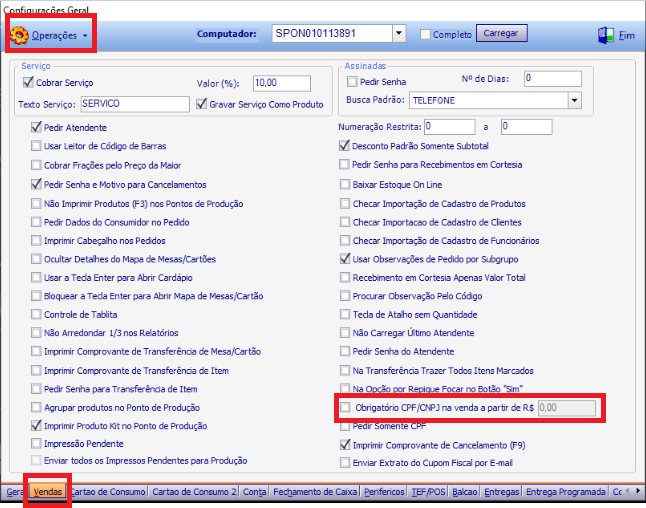646x508 pixels.
Task: Click the Operações gear icon
Action: pyautogui.click(x=19, y=35)
